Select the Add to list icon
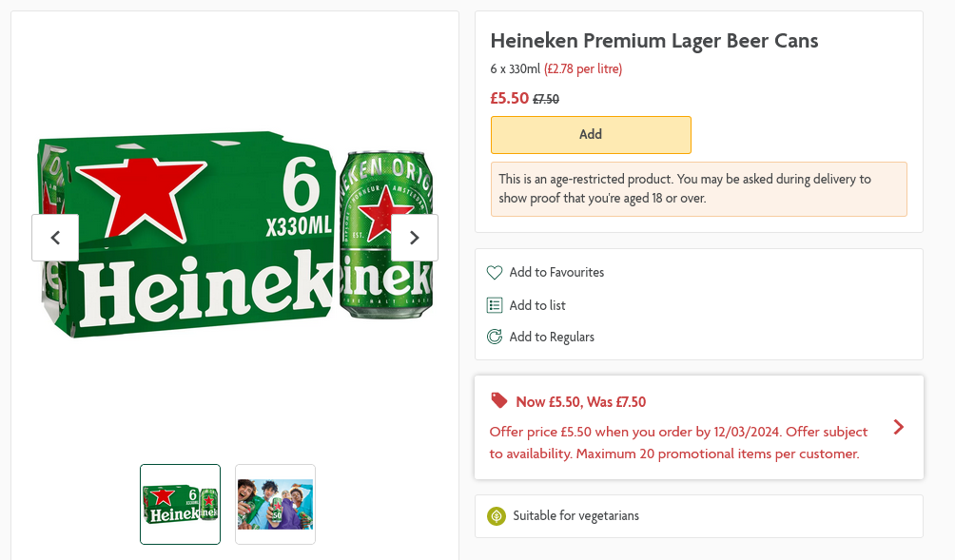Viewport: 955px width, 560px height. point(495,305)
